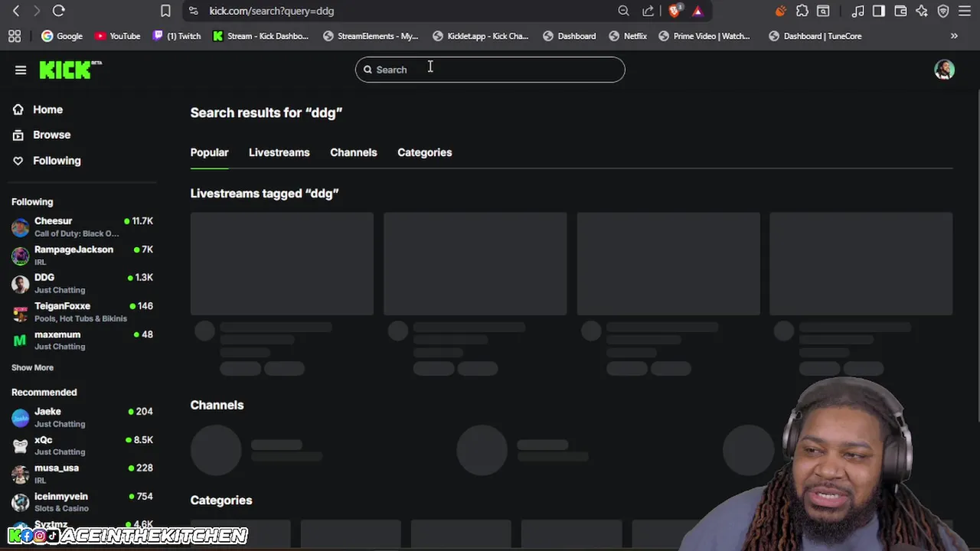Click the orange extension icon in toolbar
The image size is (980, 551).
click(x=780, y=11)
